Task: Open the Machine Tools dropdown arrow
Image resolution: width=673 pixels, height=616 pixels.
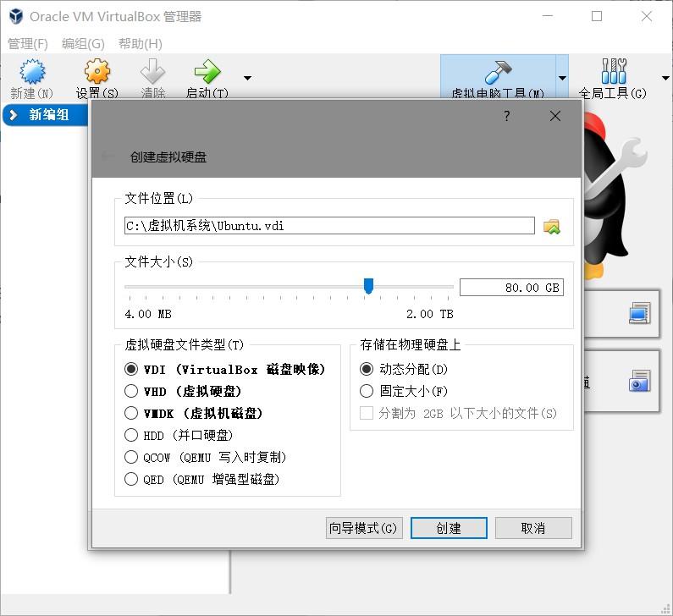Action: 562,78
